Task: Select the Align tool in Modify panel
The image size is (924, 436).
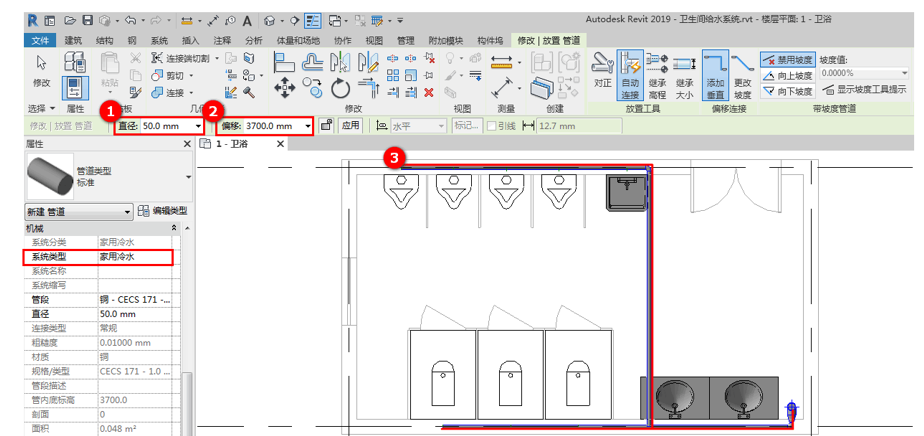Action: point(285,62)
